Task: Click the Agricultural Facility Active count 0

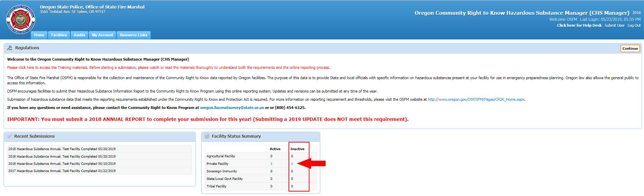Action: point(271,156)
